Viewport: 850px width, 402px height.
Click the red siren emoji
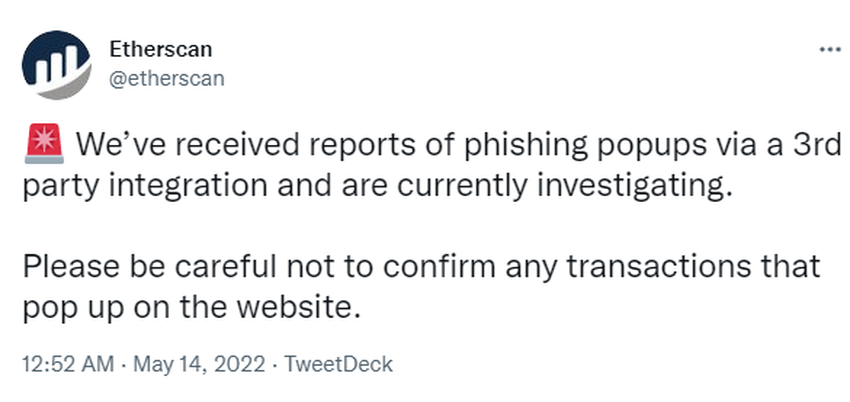click(x=44, y=144)
